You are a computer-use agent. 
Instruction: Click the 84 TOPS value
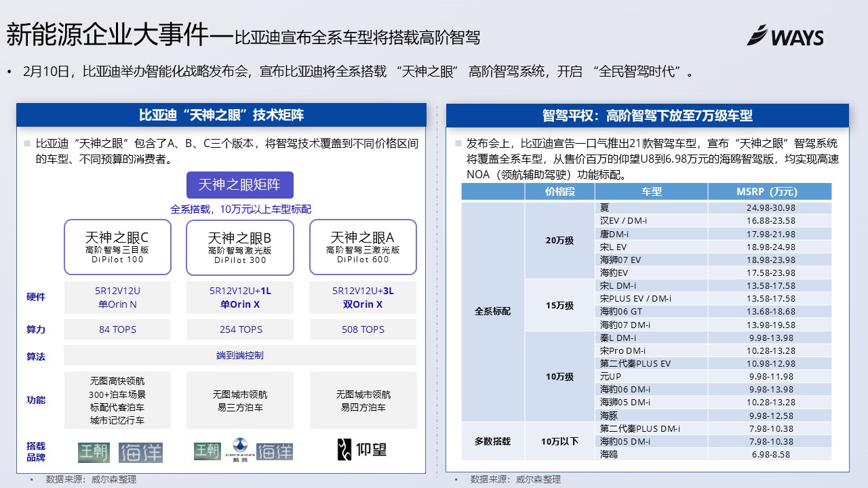[117, 329]
